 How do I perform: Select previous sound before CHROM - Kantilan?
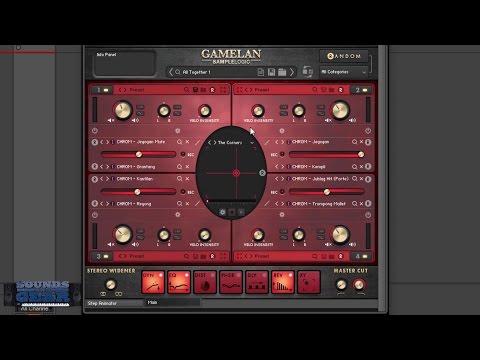click(102, 179)
